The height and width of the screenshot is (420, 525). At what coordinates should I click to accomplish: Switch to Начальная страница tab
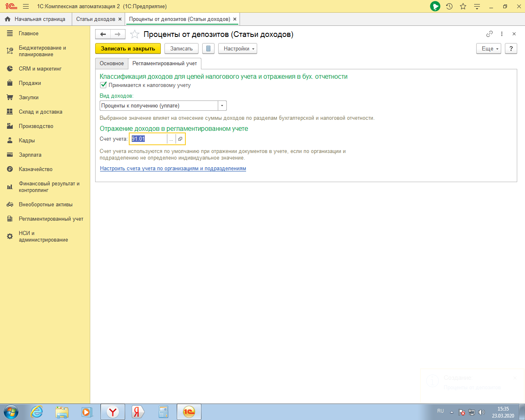tap(36, 19)
